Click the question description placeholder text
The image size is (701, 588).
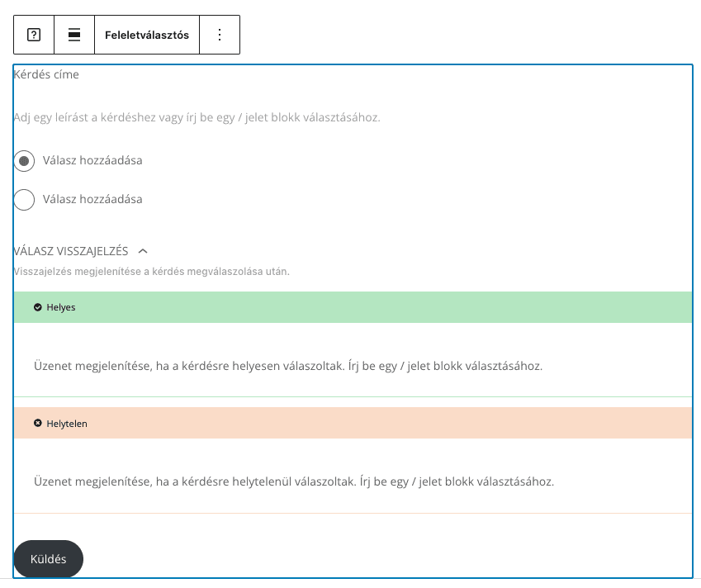pyautogui.click(x=197, y=117)
